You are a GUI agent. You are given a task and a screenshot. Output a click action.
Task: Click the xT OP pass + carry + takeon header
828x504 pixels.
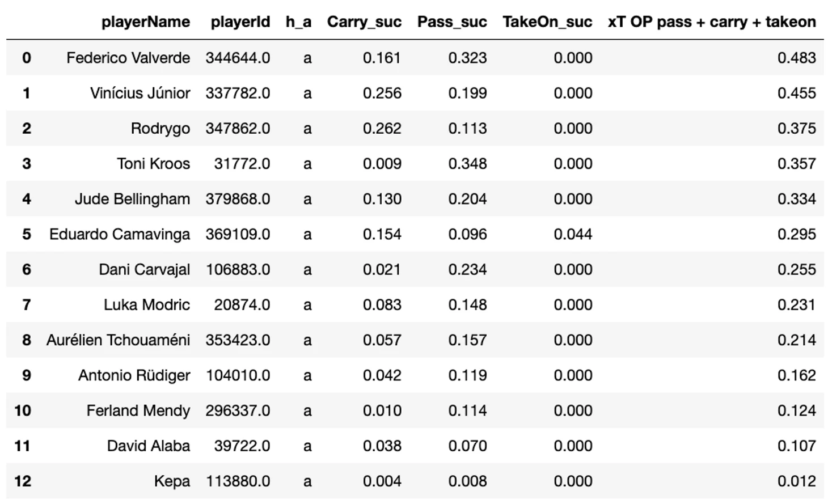(712, 22)
